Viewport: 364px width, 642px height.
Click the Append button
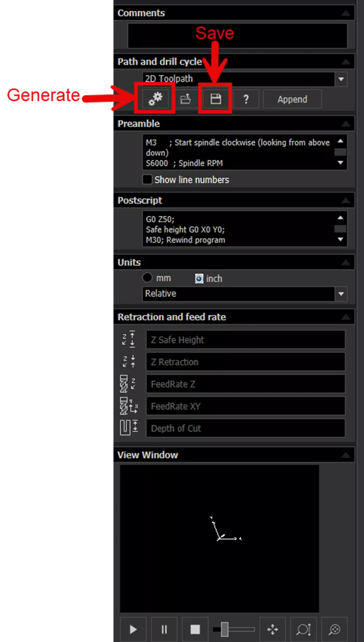(x=292, y=99)
